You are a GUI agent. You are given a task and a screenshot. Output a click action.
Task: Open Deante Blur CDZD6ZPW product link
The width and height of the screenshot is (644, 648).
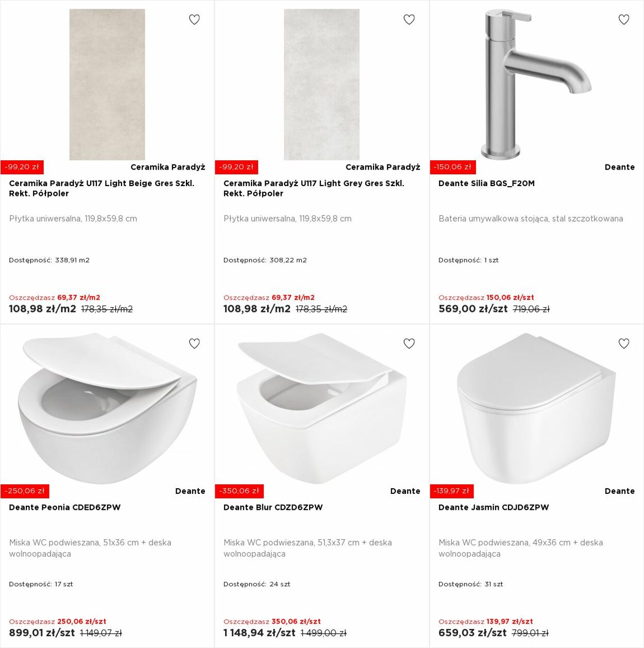tap(273, 507)
